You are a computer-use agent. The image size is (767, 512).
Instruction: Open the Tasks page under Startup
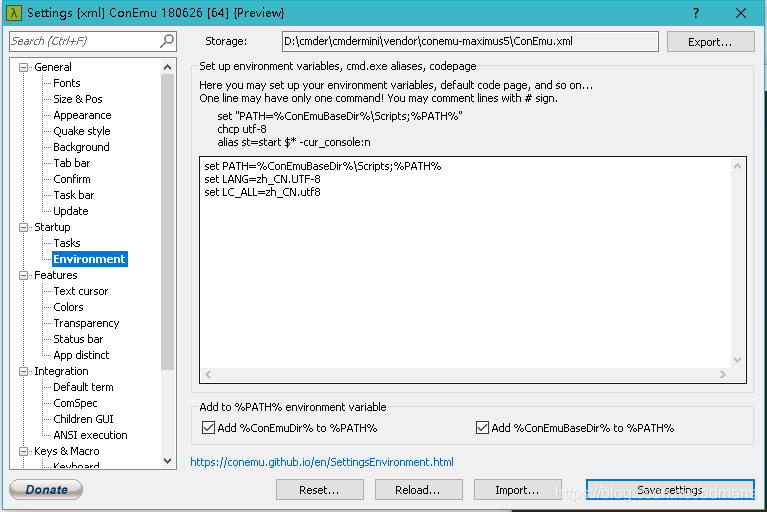pos(67,243)
